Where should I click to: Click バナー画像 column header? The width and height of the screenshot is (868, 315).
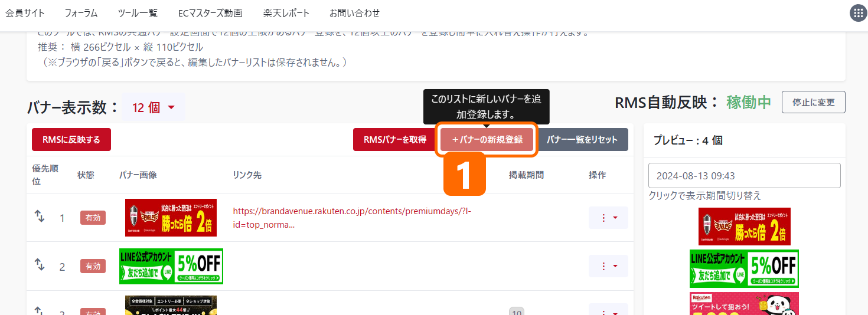click(x=138, y=175)
